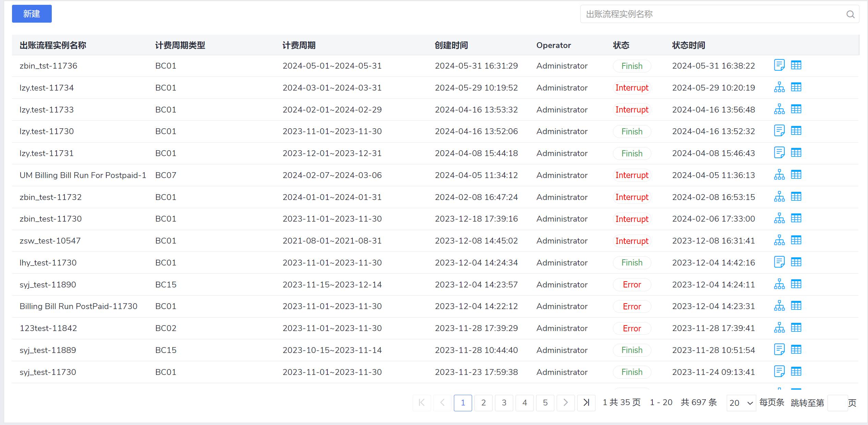
Task: Open the hierarchy icon for zsw_test-10547
Action: (779, 240)
